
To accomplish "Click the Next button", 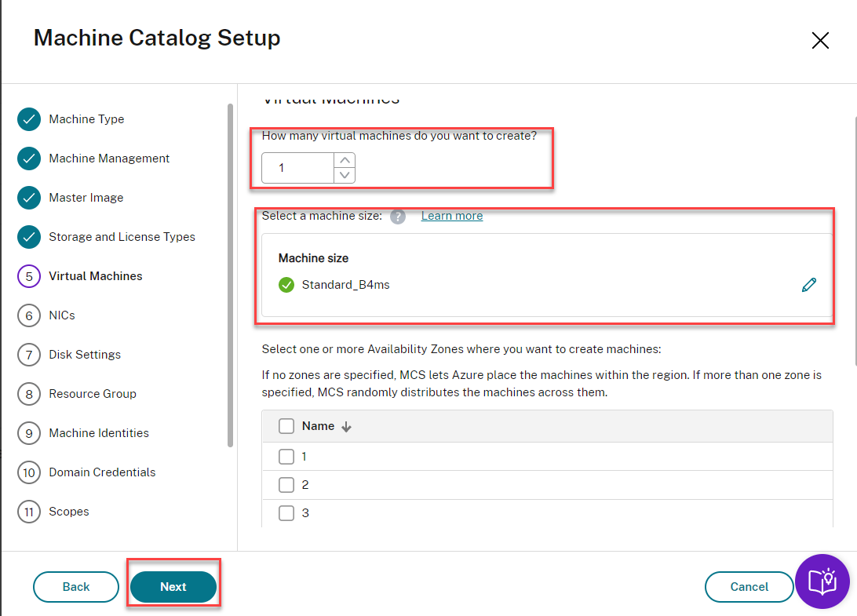I will coord(173,587).
